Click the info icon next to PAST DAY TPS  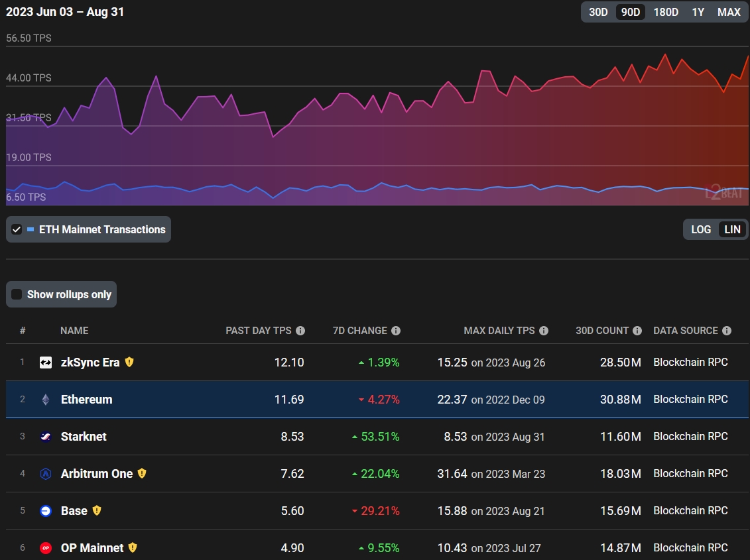point(300,331)
